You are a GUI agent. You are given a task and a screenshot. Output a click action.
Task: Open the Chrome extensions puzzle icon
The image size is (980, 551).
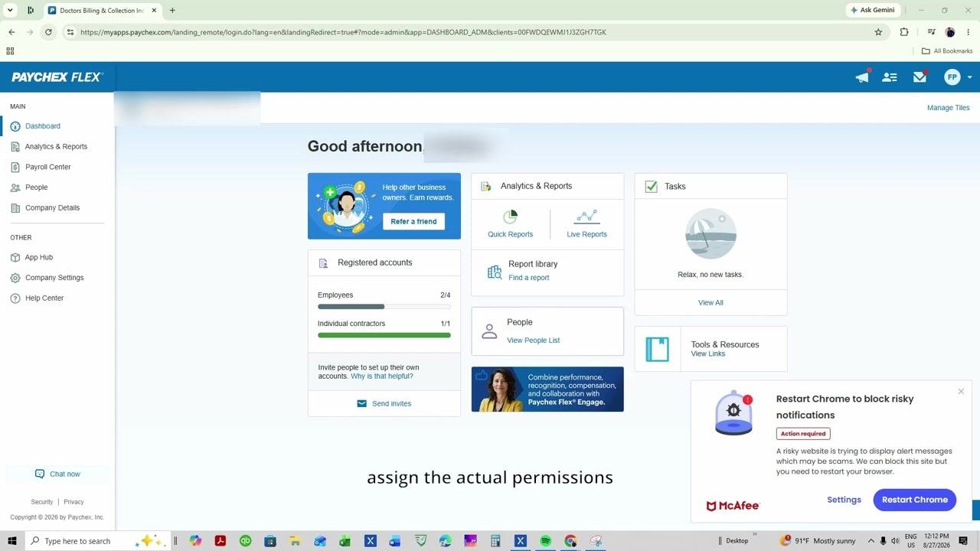tap(904, 32)
